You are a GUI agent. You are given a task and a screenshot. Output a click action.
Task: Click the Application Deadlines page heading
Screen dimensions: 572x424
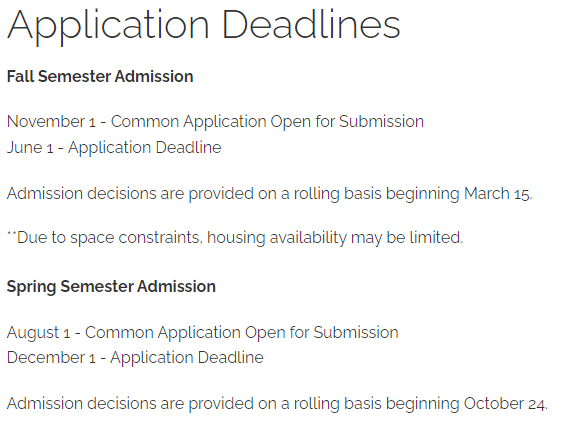pos(204,26)
